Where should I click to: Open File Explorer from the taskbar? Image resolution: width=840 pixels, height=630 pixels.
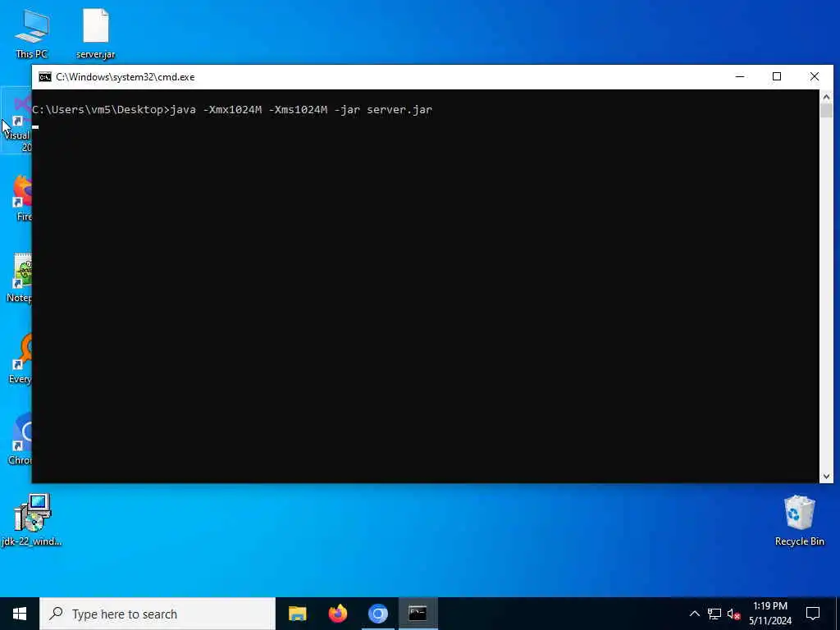click(x=297, y=614)
